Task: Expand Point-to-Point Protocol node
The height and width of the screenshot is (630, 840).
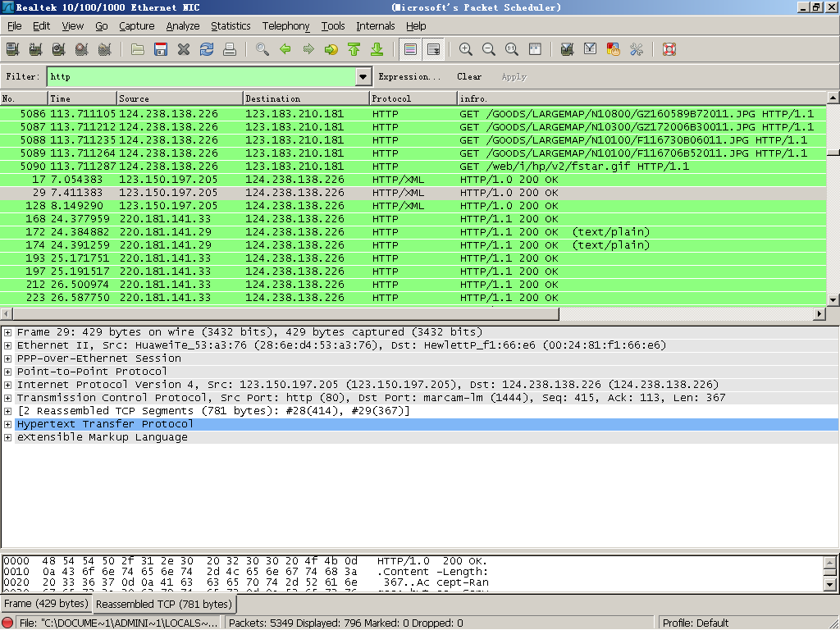Action: pos(7,372)
